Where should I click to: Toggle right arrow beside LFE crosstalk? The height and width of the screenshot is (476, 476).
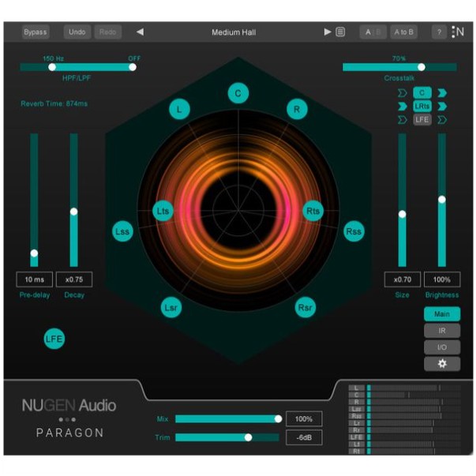pos(442,120)
